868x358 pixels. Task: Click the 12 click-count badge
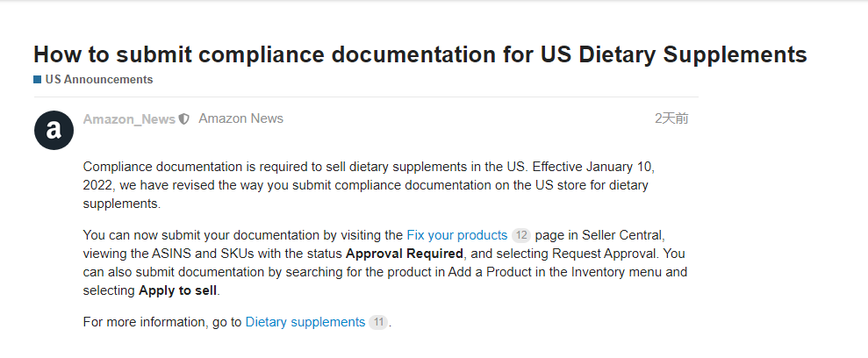click(x=520, y=235)
